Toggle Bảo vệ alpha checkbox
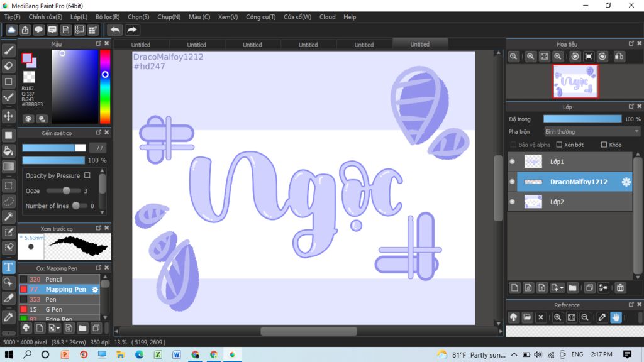This screenshot has width=644, height=362. [x=513, y=145]
